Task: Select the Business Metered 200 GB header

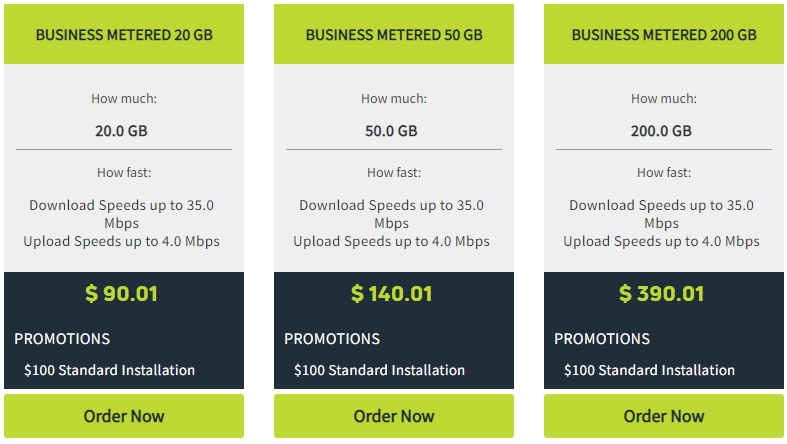Action: click(x=664, y=35)
